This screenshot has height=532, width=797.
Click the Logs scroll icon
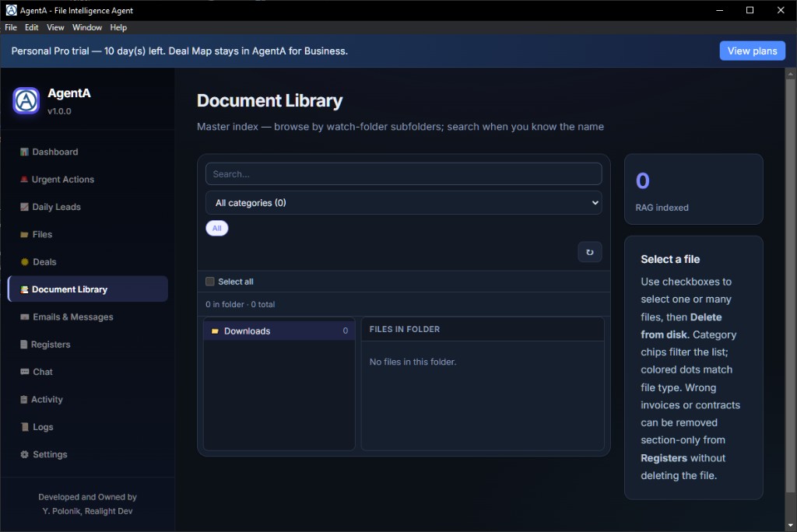[24, 427]
